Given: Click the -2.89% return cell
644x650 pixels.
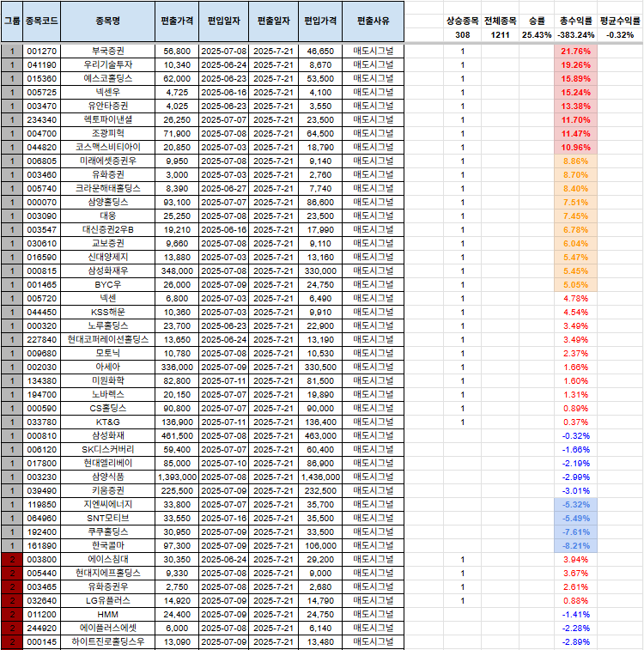Looking at the screenshot, I should tap(575, 641).
